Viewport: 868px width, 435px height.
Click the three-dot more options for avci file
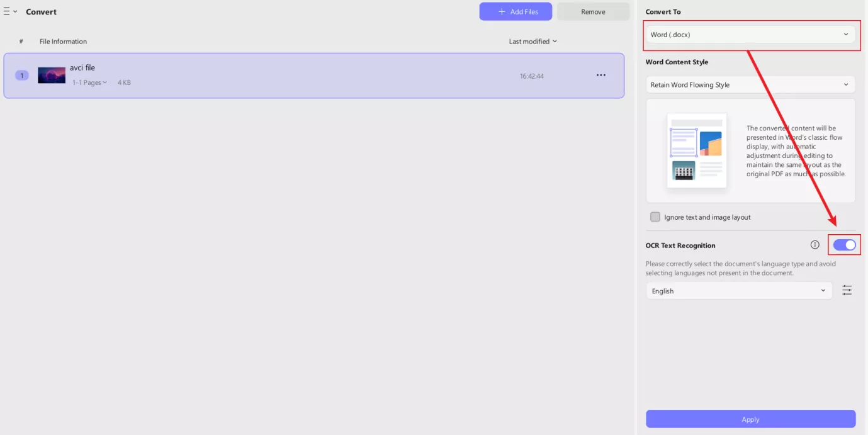click(600, 76)
